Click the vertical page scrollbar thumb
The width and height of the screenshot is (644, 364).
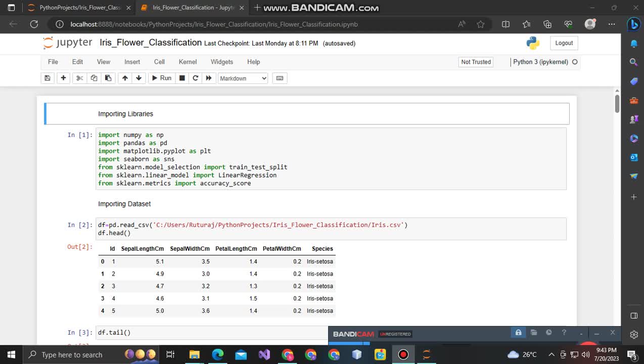617,103
